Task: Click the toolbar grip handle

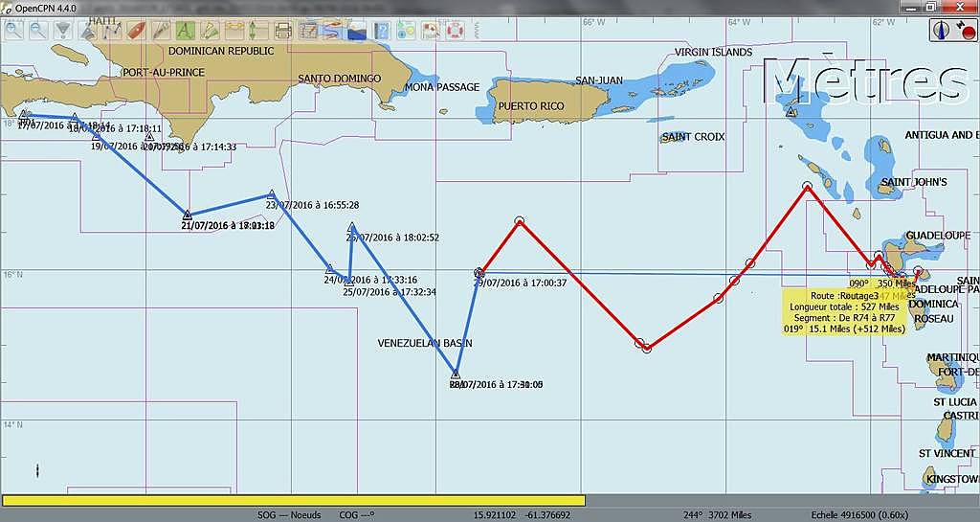Action: point(477,30)
